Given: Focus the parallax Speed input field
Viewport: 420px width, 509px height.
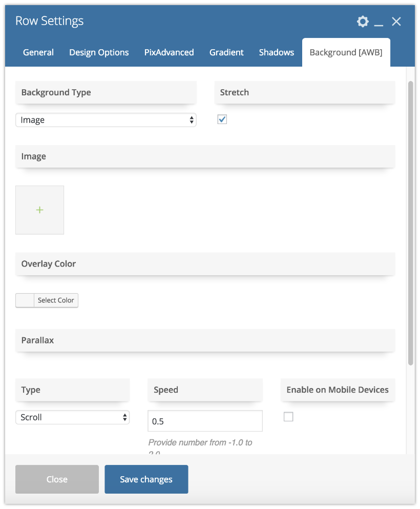Looking at the screenshot, I should 205,421.
